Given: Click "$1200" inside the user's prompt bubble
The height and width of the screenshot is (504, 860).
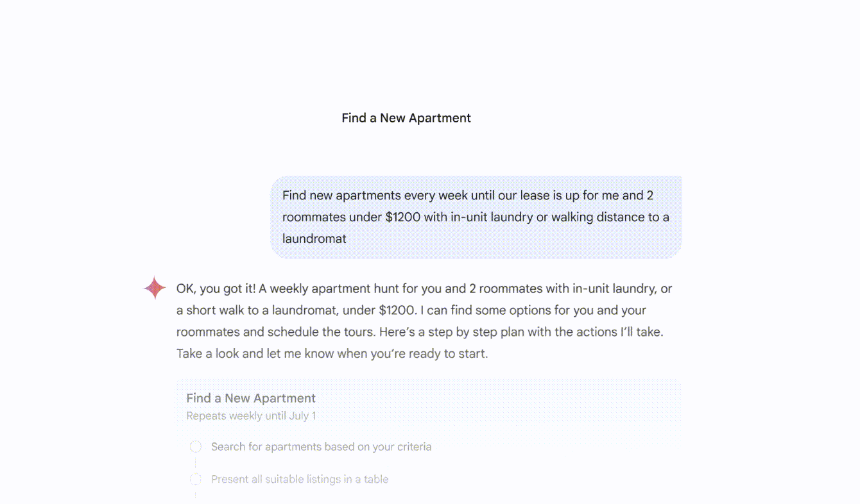Looking at the screenshot, I should (402, 217).
